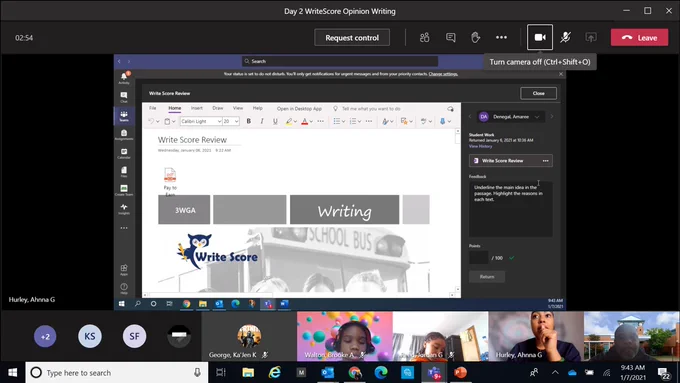Open PowerPoint from the Windows taskbar

(461, 373)
